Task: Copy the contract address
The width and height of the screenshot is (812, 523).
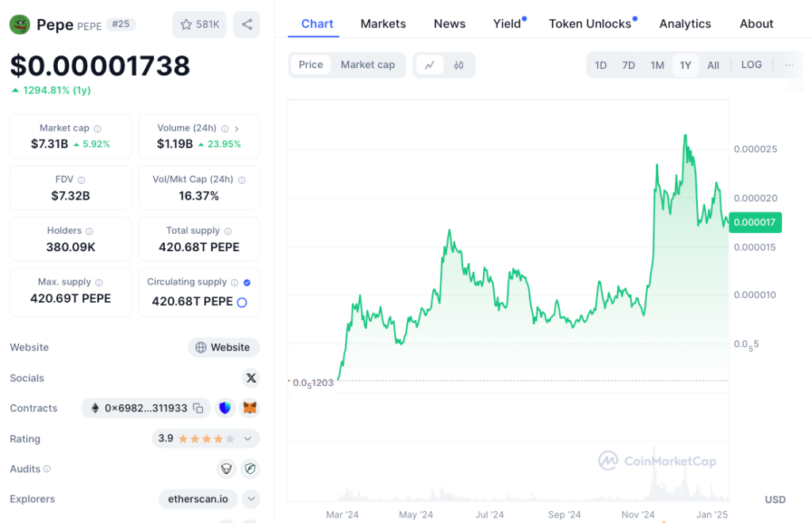Action: 198,408
